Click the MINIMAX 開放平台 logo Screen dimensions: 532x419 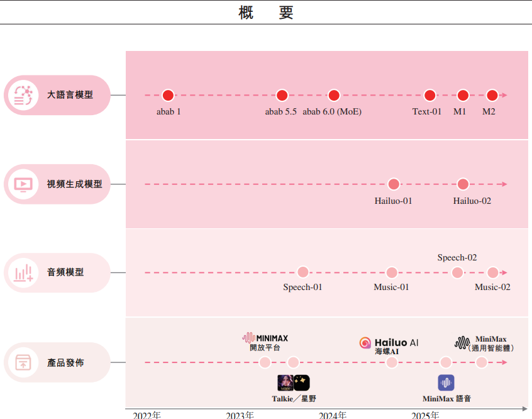265,338
